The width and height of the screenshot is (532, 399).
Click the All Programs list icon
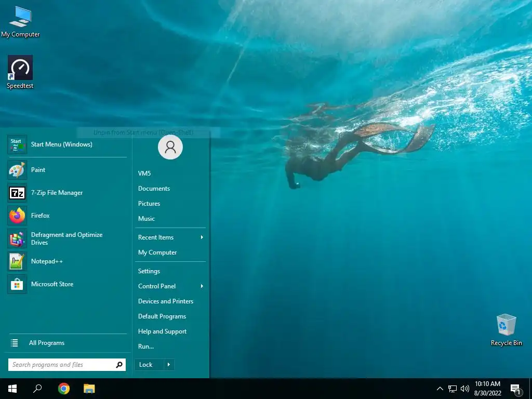point(14,343)
